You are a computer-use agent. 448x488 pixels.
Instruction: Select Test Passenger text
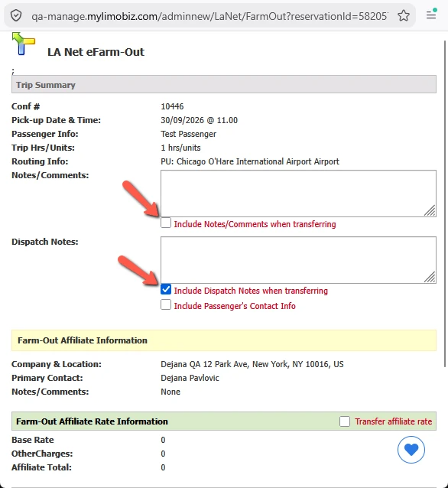coord(188,134)
